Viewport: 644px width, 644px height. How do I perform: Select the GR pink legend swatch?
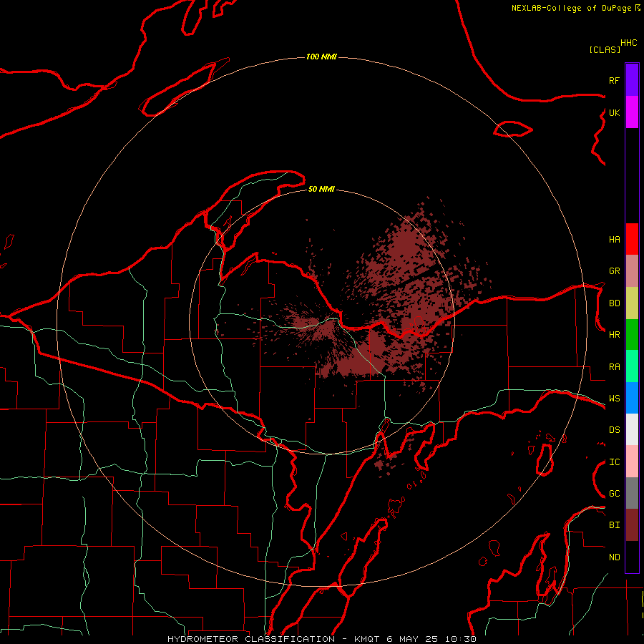click(632, 271)
